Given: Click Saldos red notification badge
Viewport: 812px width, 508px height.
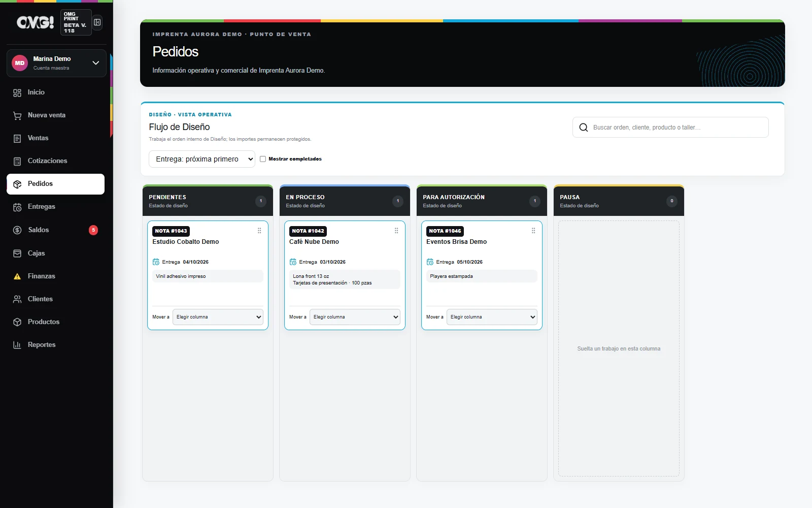Looking at the screenshot, I should 93,230.
